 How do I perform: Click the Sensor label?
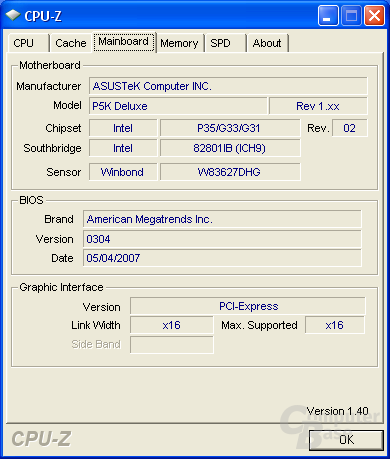64,172
